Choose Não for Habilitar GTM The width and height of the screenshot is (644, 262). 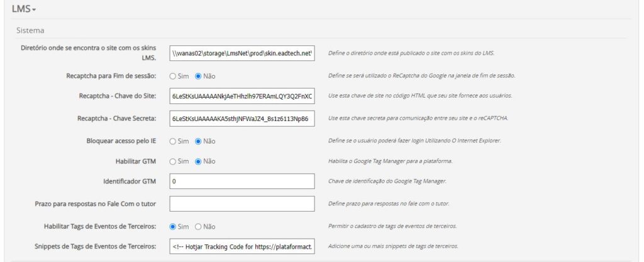[197, 162]
